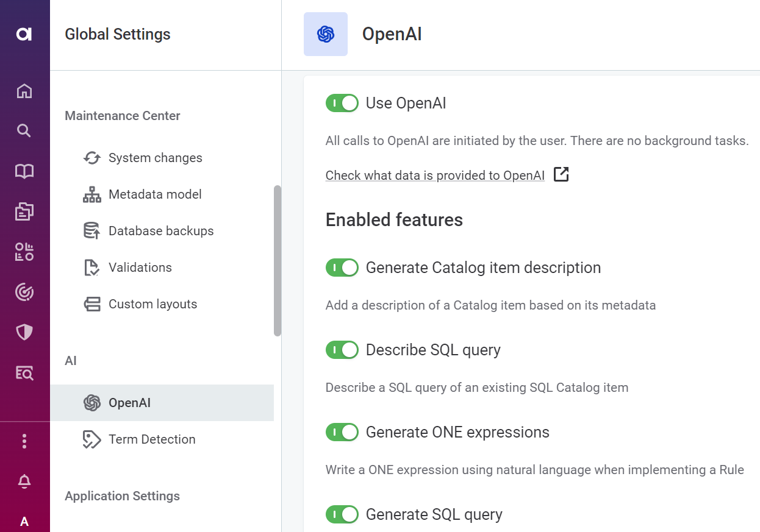This screenshot has height=532, width=760.
Task: Open the book-shaped Glossary icon
Action: [24, 172]
